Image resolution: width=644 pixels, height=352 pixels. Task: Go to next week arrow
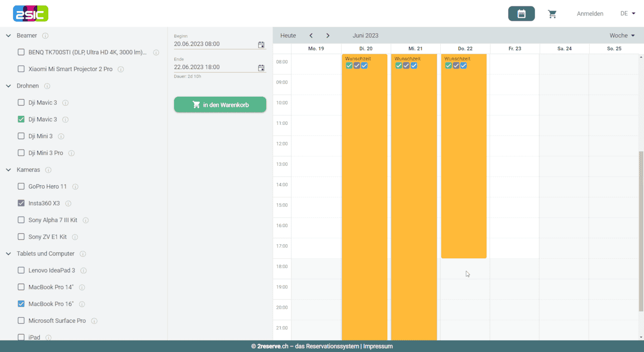coord(328,36)
